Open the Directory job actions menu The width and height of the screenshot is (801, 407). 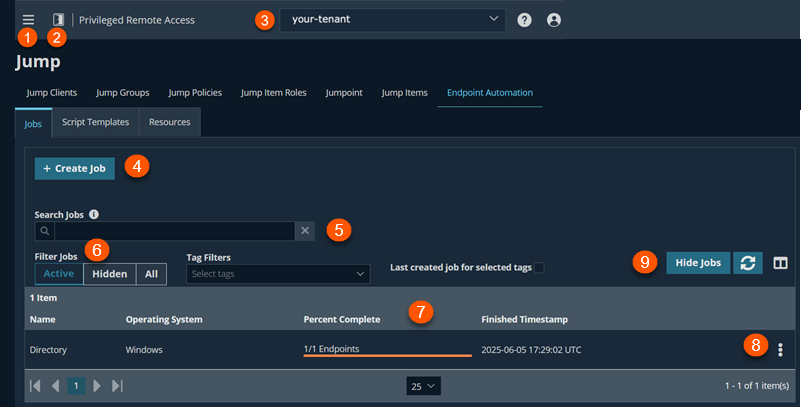click(780, 350)
